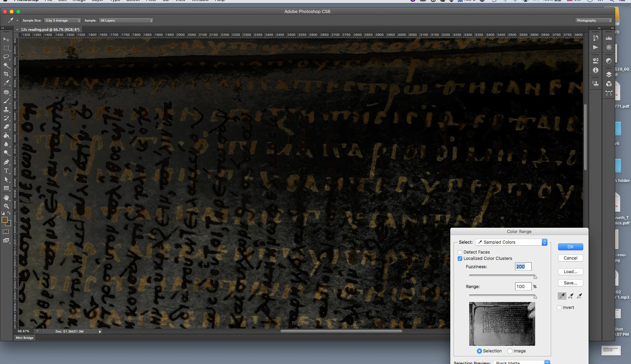Image resolution: width=631 pixels, height=364 pixels.
Task: Select the Rectangular Marquee tool
Action: point(6,48)
